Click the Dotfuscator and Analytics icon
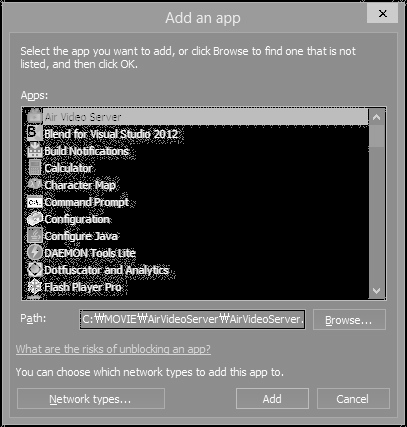 point(35,270)
